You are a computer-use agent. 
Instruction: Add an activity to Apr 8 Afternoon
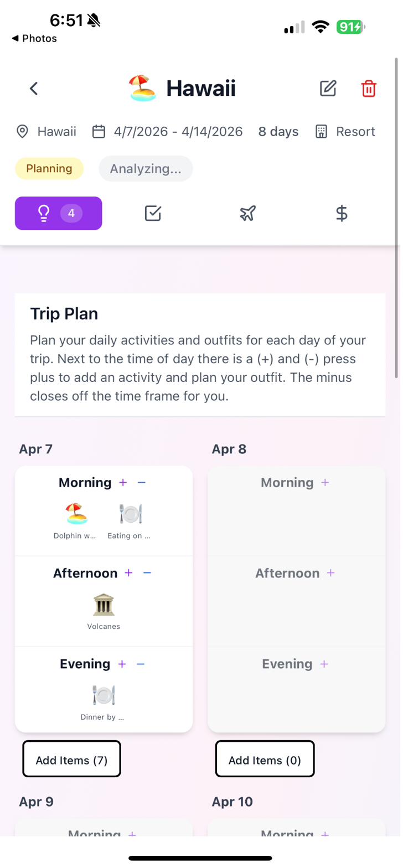330,573
